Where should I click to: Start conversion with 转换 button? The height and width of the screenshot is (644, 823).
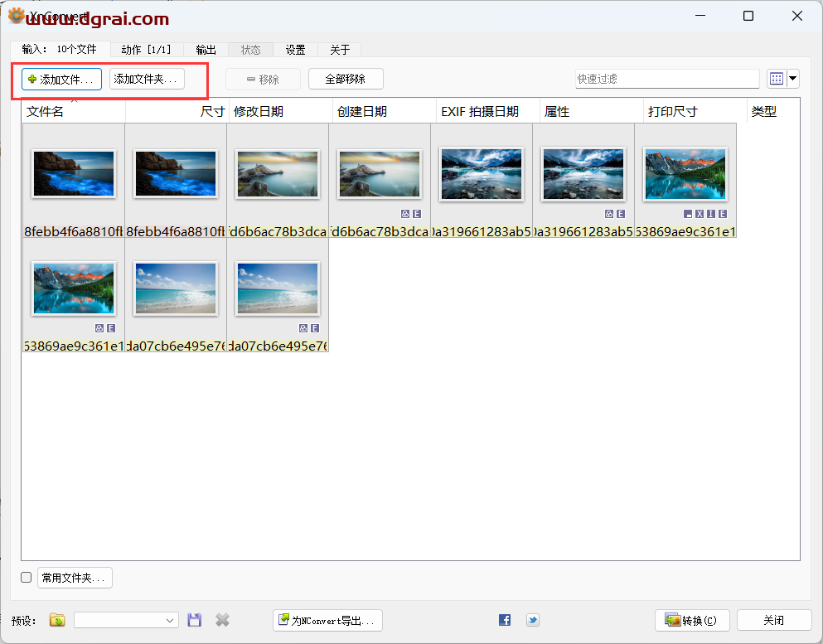pos(693,621)
